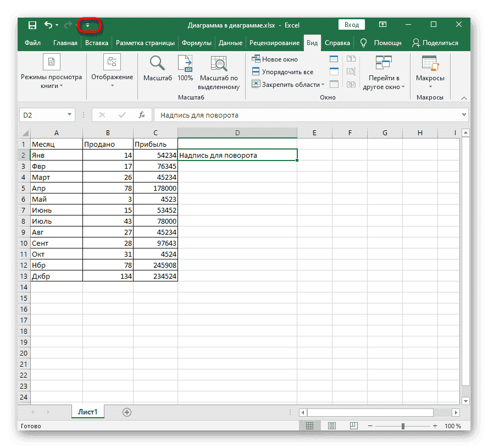
Task: Open the Формулы ribbon tab
Action: [x=197, y=42]
